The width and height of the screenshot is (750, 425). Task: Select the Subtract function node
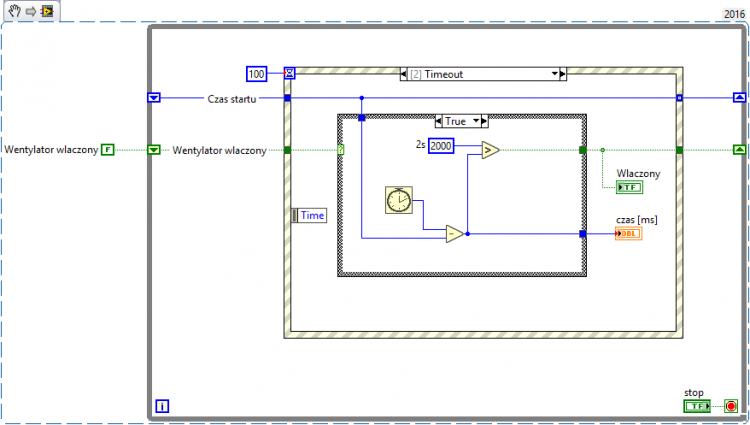click(454, 234)
